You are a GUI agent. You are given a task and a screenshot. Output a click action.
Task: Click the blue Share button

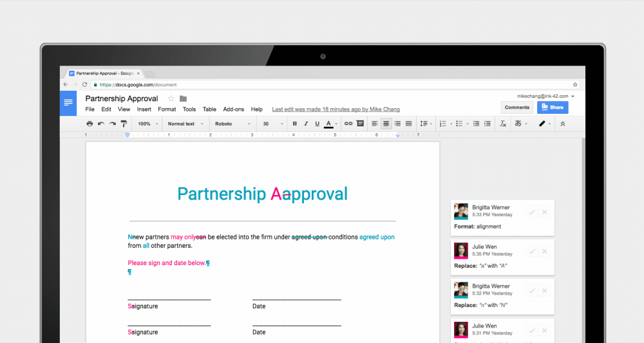pos(553,107)
